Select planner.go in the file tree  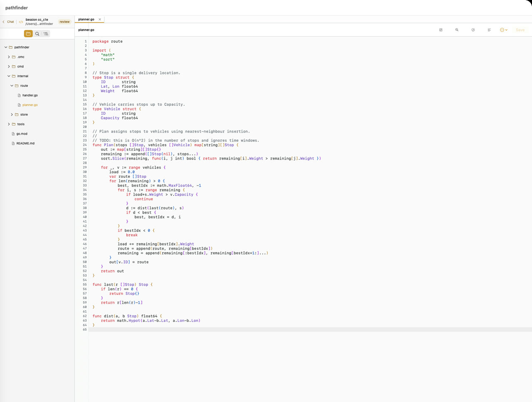click(30, 105)
